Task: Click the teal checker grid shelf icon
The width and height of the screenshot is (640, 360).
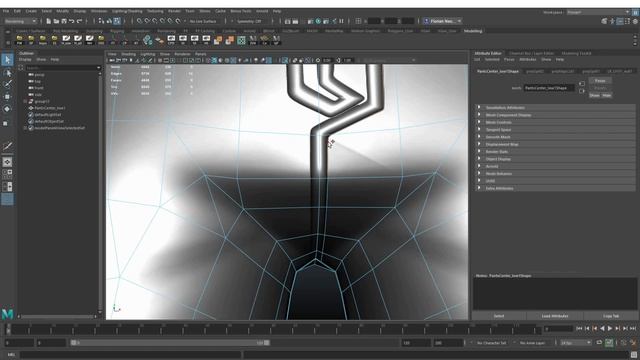Action: [242, 40]
